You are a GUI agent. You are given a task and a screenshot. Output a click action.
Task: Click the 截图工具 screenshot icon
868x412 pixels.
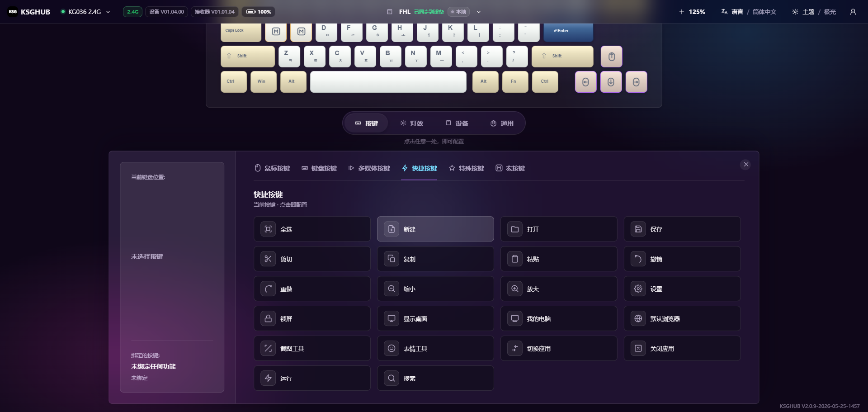(268, 348)
